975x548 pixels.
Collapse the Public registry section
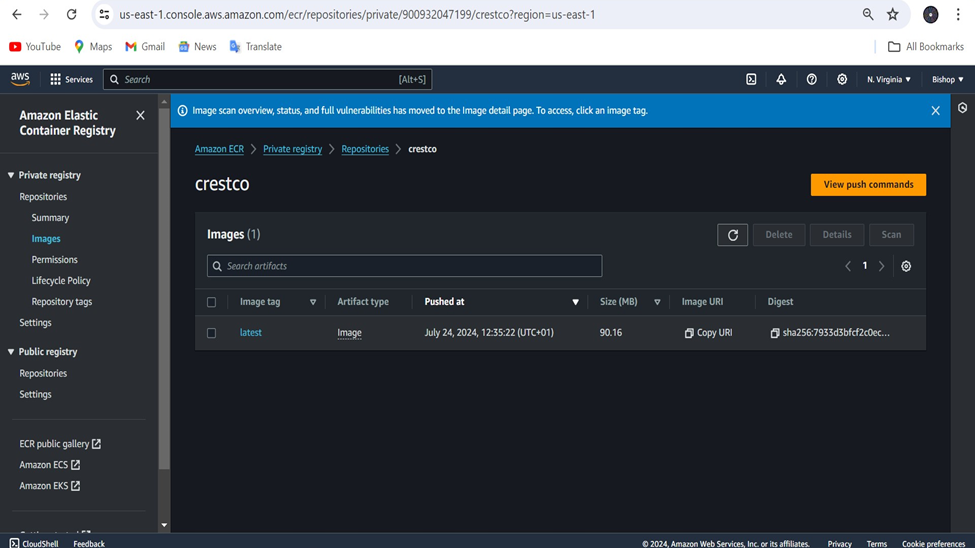(x=11, y=352)
